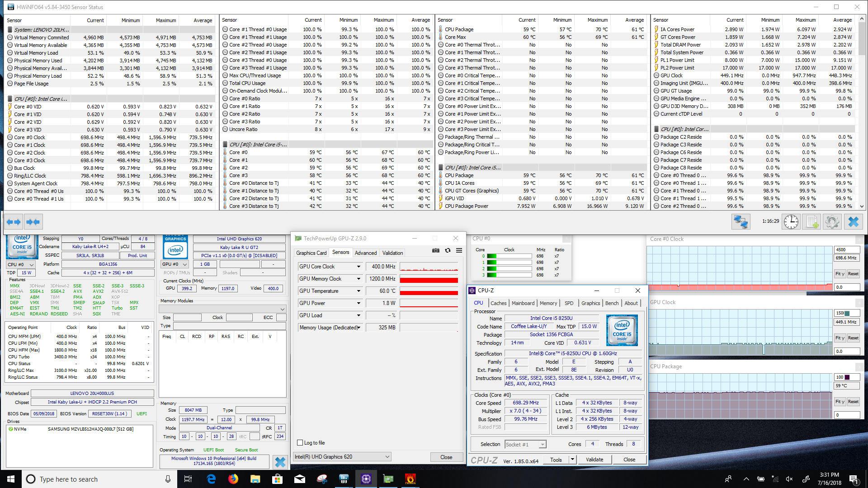Switch to CPU-Z Mainboard tab
Screen dimensions: 868x488
(523, 303)
